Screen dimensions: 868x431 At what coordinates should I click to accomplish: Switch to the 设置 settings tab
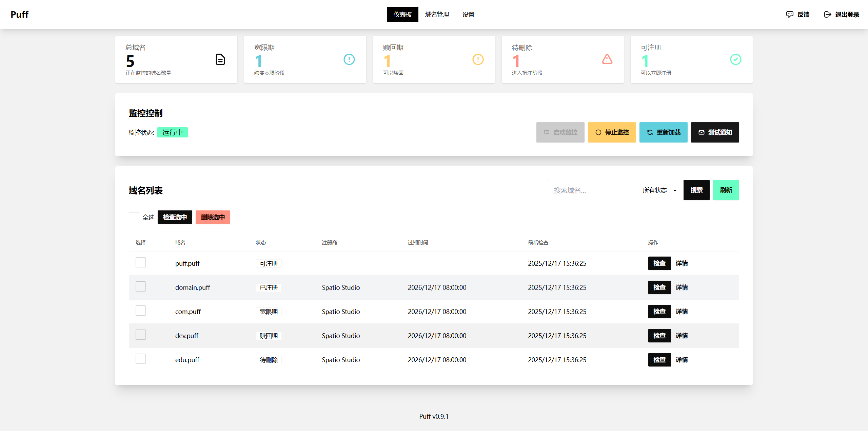point(468,14)
